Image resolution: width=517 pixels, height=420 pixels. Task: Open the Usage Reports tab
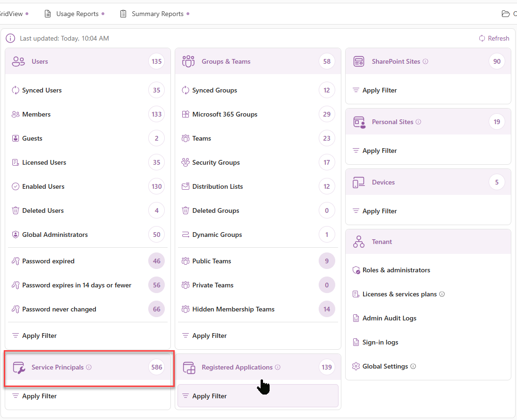[77, 14]
